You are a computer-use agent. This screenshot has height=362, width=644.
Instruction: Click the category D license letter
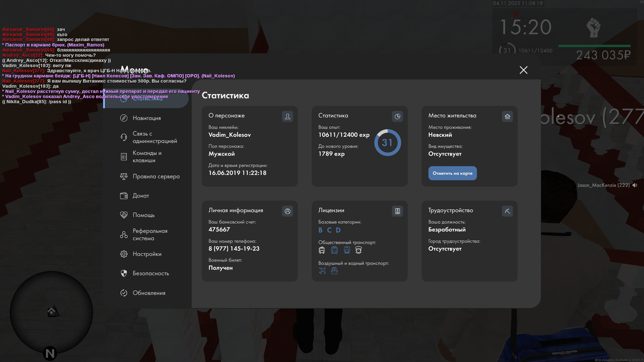[338, 230]
